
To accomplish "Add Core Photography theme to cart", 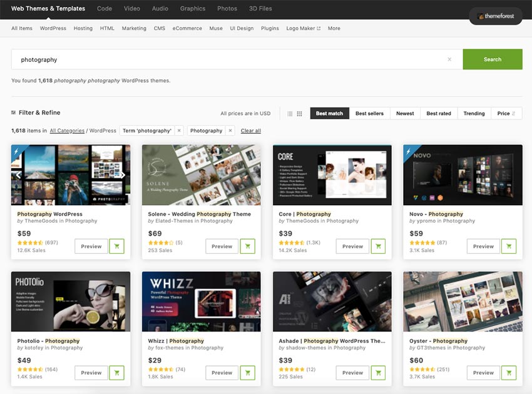I will pos(378,246).
